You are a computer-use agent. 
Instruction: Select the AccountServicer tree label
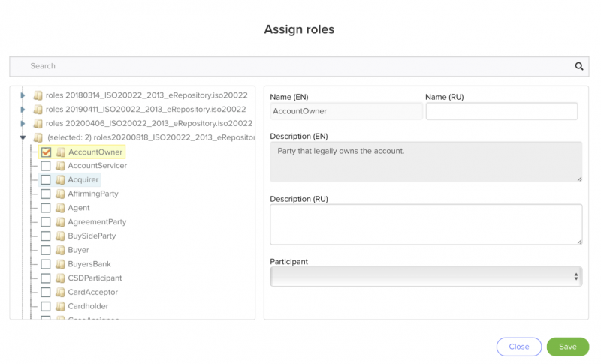coord(98,166)
